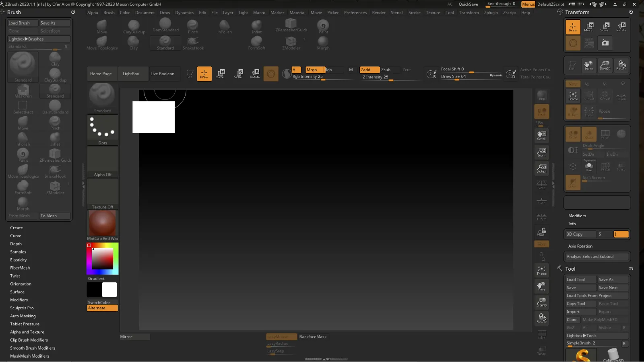Image resolution: width=644 pixels, height=362 pixels.
Task: Select the DamStandard brush in Brush palette
Action: 55,107
